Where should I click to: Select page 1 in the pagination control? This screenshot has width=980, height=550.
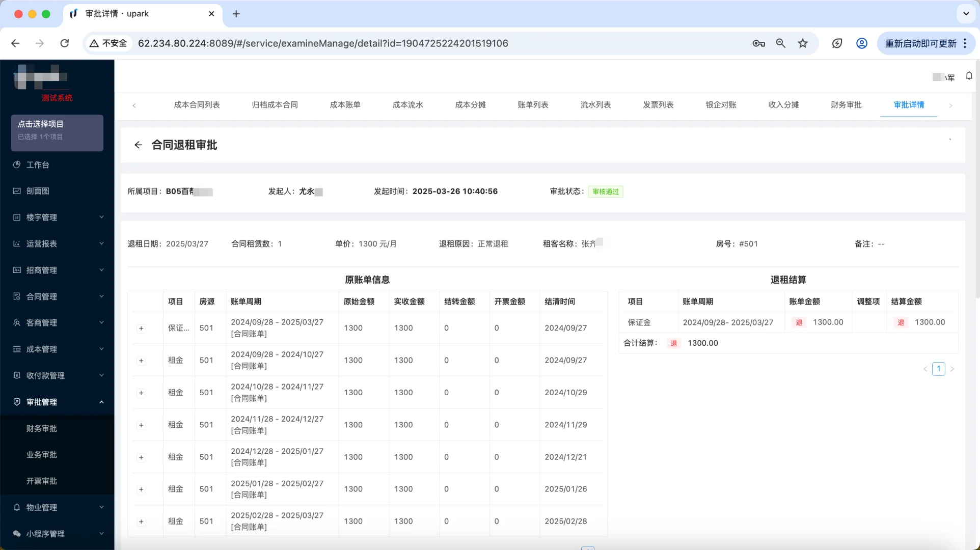(x=939, y=368)
